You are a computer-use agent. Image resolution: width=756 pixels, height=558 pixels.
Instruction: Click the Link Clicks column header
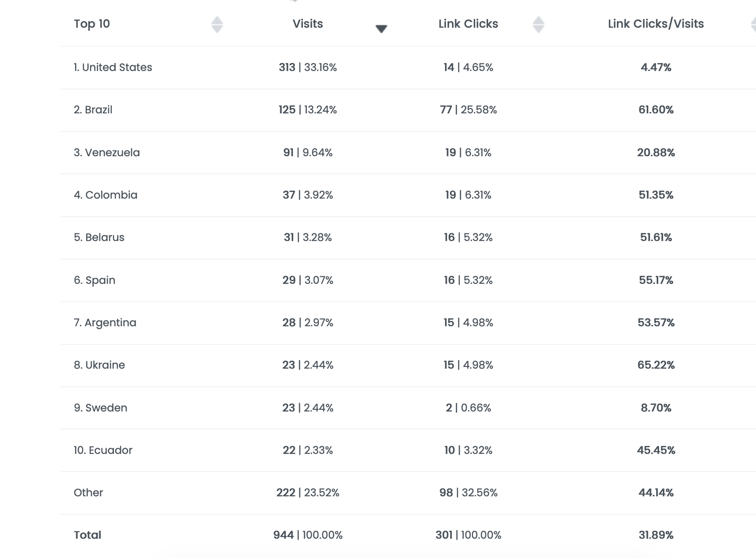[x=468, y=24]
